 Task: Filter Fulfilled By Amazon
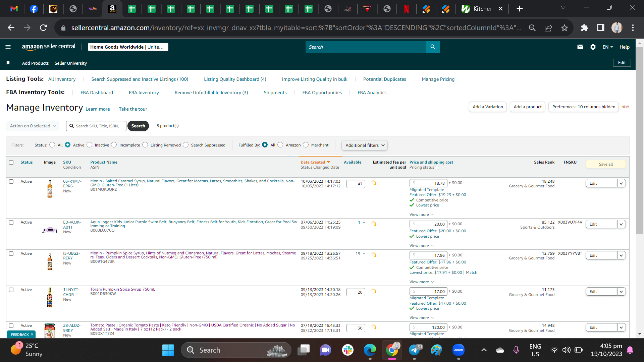click(x=280, y=145)
